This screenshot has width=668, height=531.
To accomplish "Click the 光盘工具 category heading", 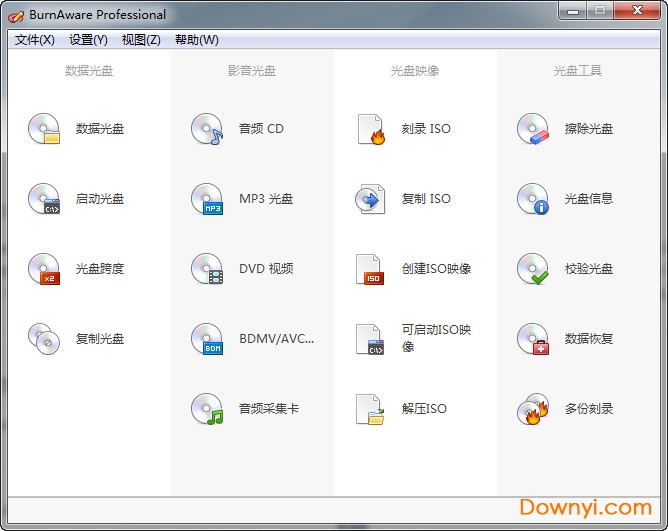I will coord(578,71).
